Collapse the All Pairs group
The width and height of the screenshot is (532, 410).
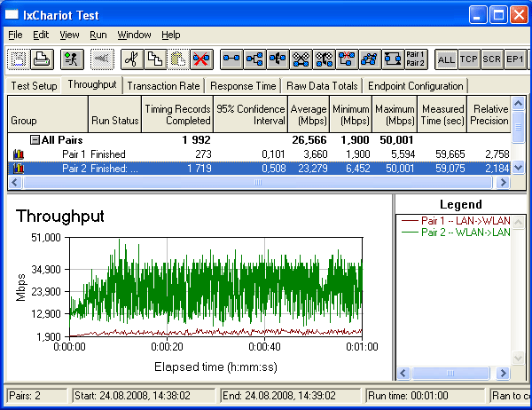coord(35,140)
